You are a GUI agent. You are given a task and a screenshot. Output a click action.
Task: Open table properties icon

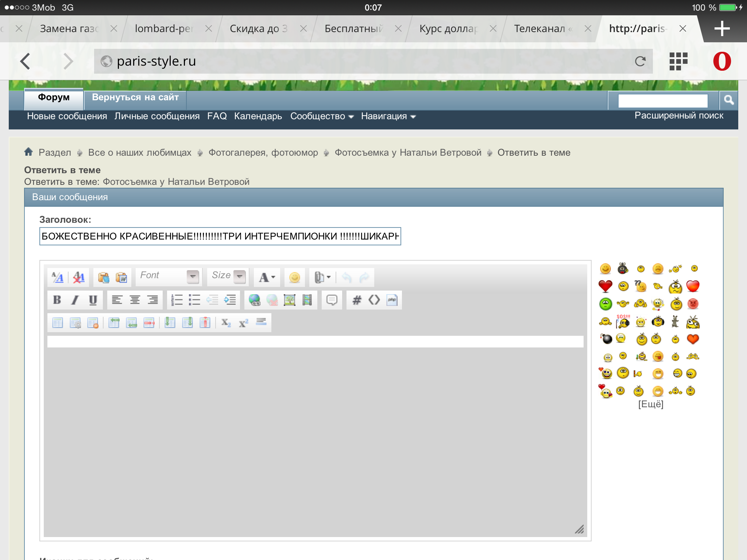(x=75, y=323)
